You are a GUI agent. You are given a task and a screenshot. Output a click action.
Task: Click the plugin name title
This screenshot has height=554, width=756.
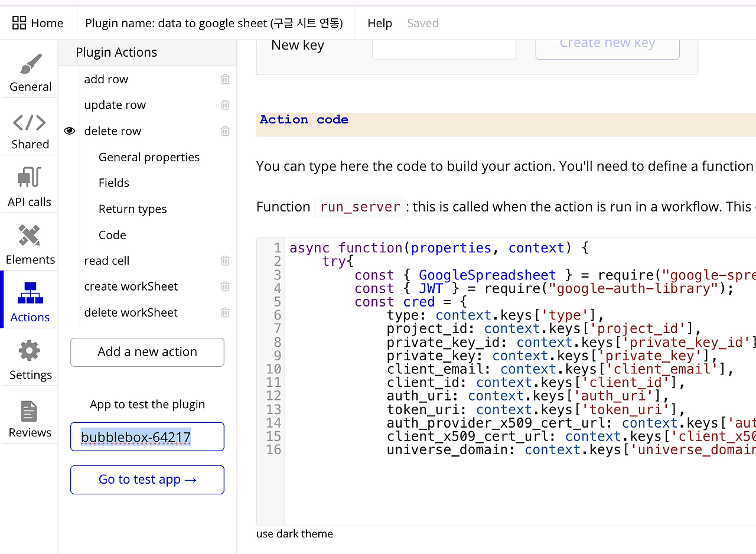coord(214,23)
